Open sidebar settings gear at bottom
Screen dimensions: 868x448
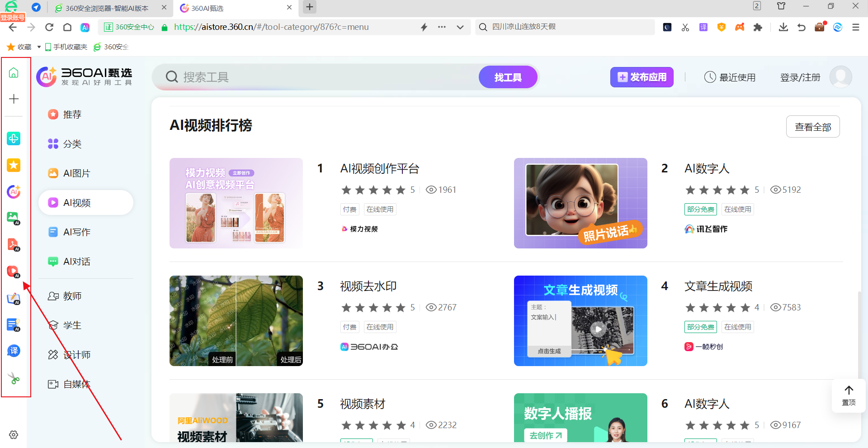click(x=14, y=434)
